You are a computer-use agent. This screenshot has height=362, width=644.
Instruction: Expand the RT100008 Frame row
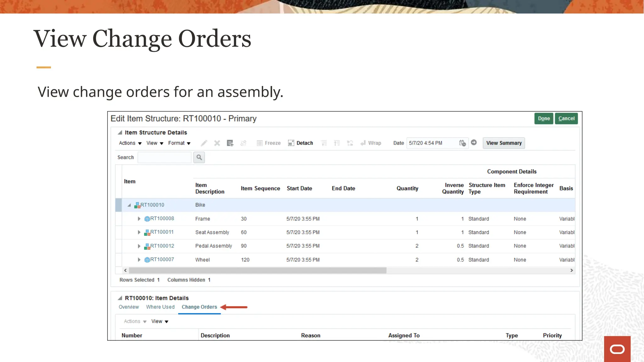coord(139,219)
